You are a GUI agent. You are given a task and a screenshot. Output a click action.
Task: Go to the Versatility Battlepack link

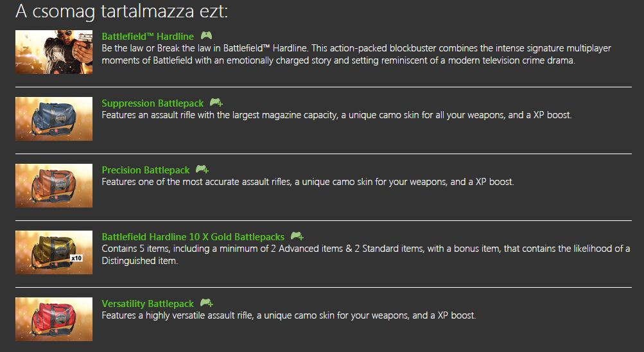[148, 304]
